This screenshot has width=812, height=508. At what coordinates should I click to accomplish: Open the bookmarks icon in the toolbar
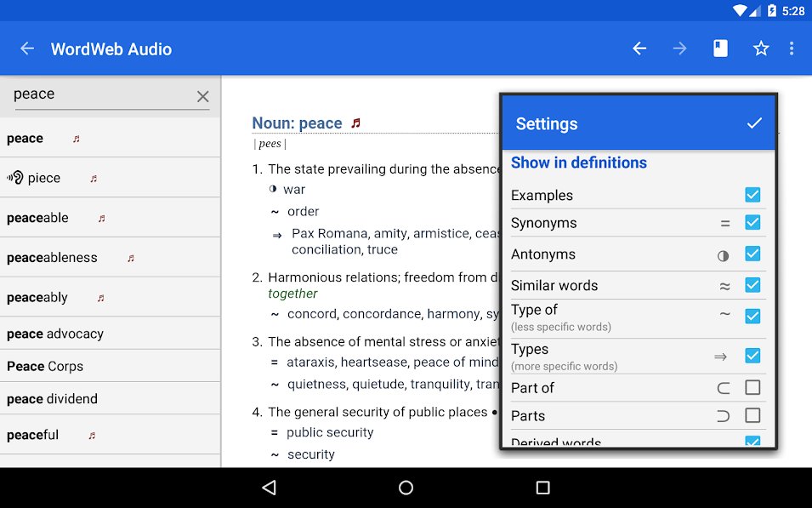[720, 49]
